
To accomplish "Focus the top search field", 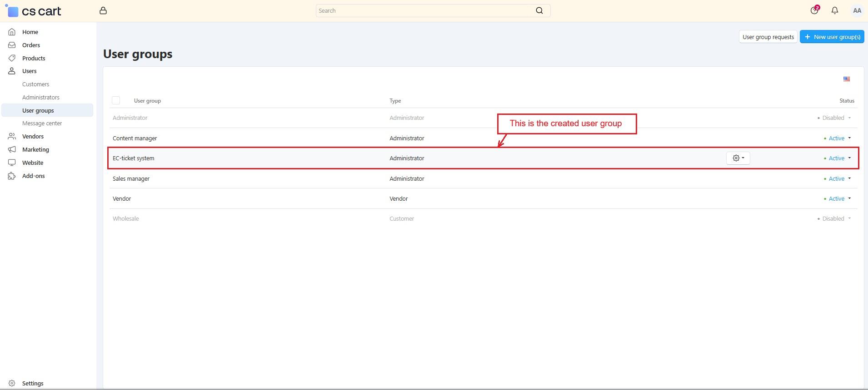I will tap(425, 10).
